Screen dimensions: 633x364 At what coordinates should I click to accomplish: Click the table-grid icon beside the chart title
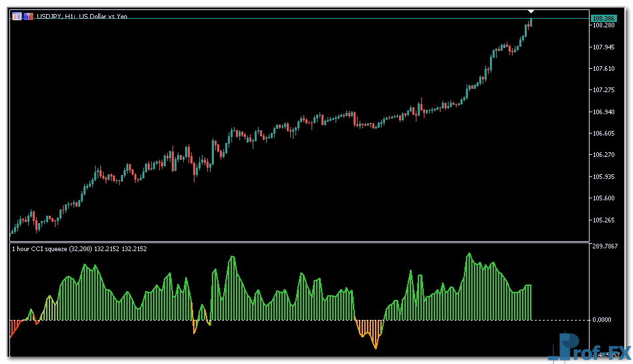coord(17,17)
